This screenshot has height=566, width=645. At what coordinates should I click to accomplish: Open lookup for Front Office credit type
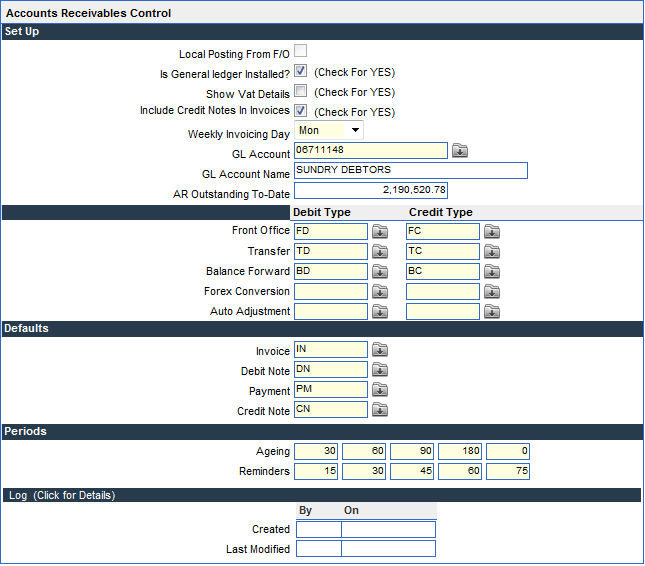coord(491,231)
